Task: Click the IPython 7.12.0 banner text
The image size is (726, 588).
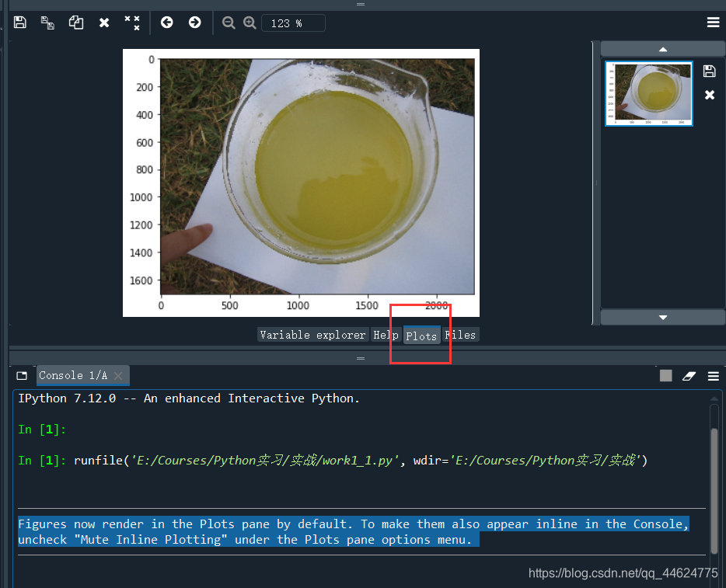Action: click(x=189, y=398)
